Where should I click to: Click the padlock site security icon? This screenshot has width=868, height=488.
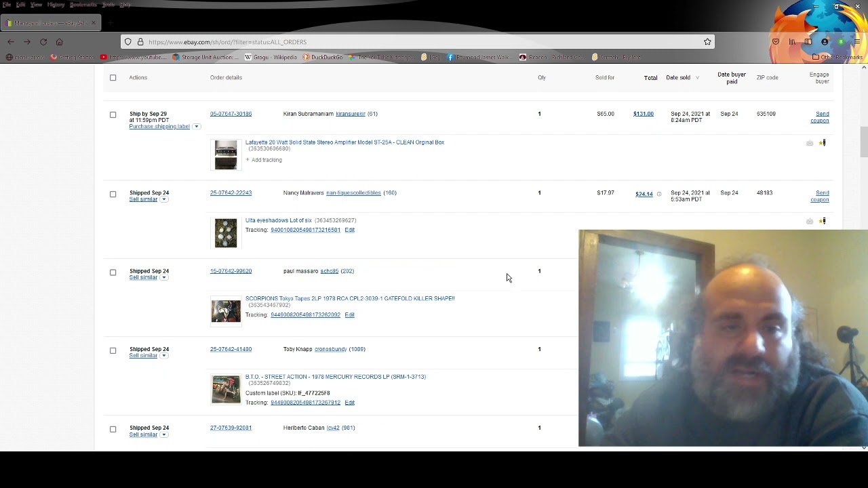click(x=140, y=42)
